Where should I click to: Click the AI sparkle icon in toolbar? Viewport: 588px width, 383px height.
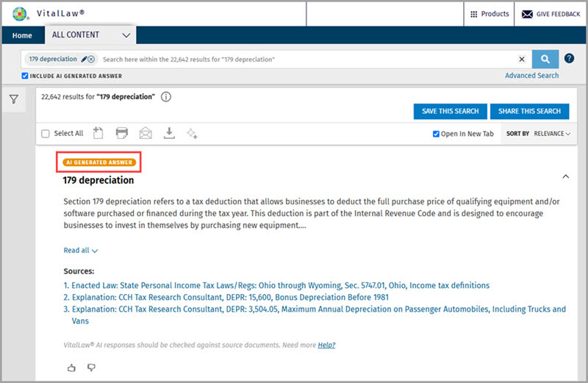coord(192,133)
